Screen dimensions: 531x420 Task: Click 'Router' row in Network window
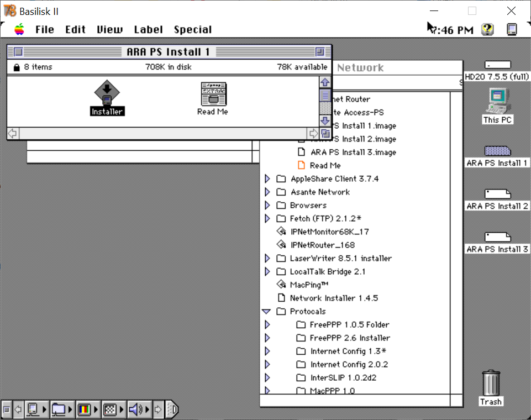pyautogui.click(x=351, y=99)
